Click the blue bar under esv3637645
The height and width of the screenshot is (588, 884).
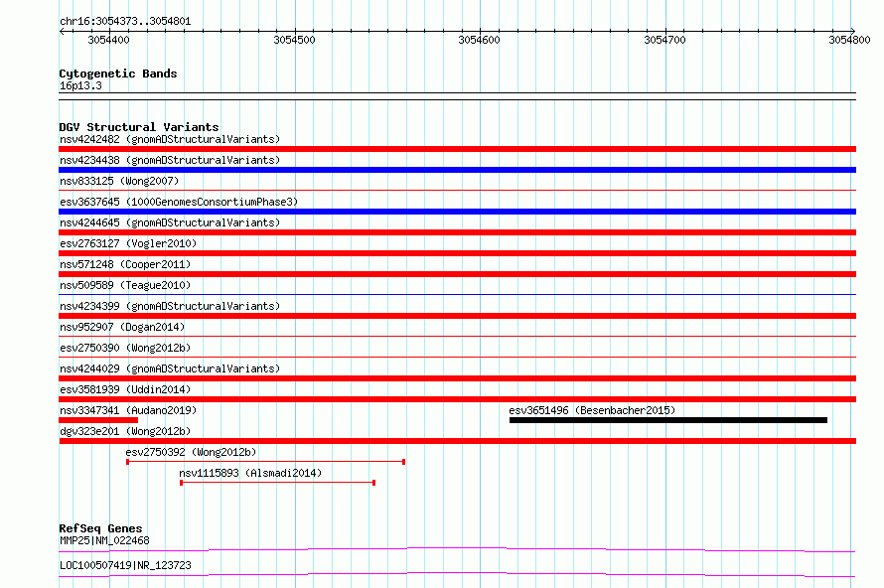point(457,212)
